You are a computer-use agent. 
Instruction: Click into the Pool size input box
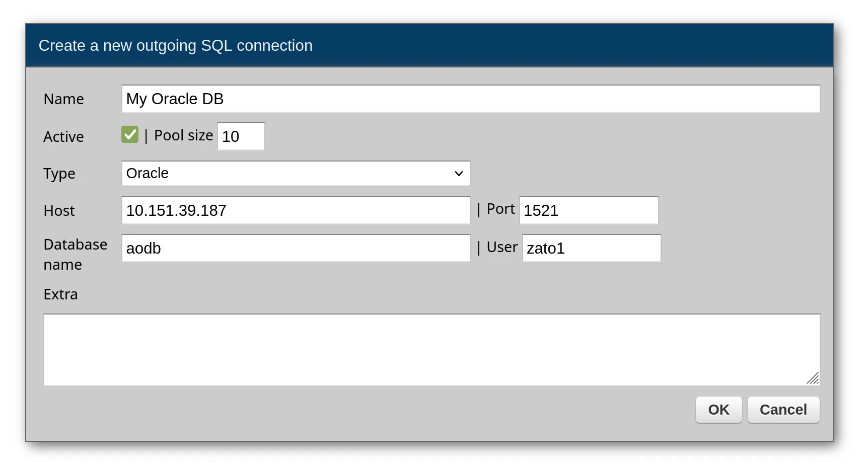coord(241,136)
